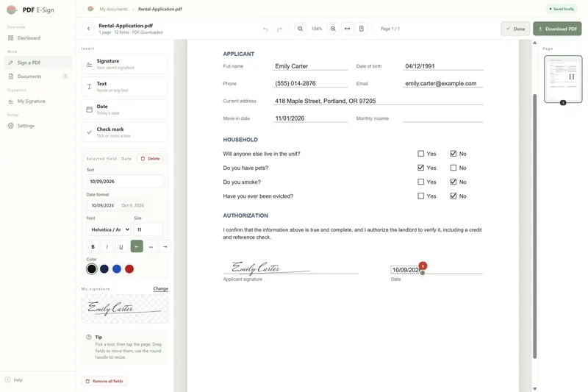Check Yes for ever been evicted
The width and height of the screenshot is (588, 392).
(x=420, y=196)
